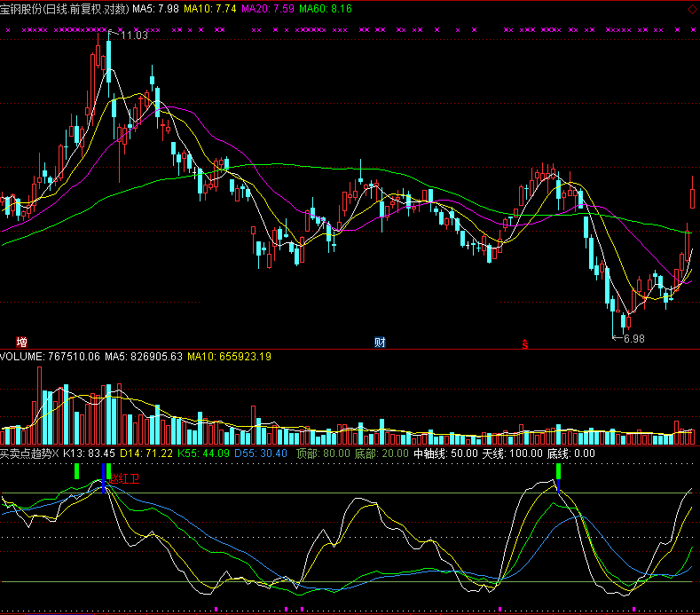Click the red 增 event marker
This screenshot has height=615, width=700.
[21, 342]
